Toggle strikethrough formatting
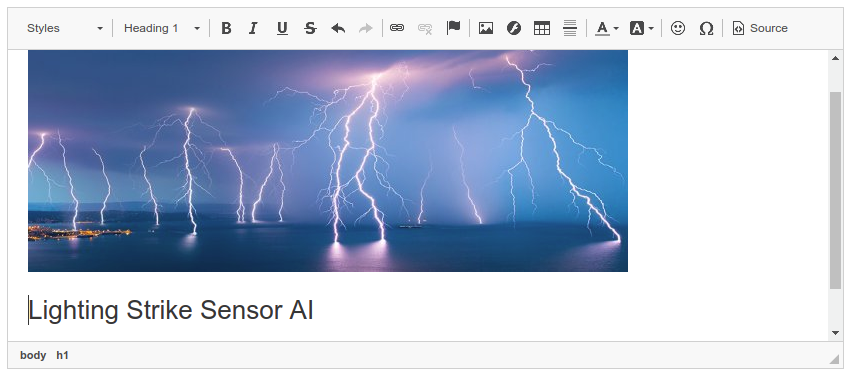The width and height of the screenshot is (856, 379). coord(310,28)
